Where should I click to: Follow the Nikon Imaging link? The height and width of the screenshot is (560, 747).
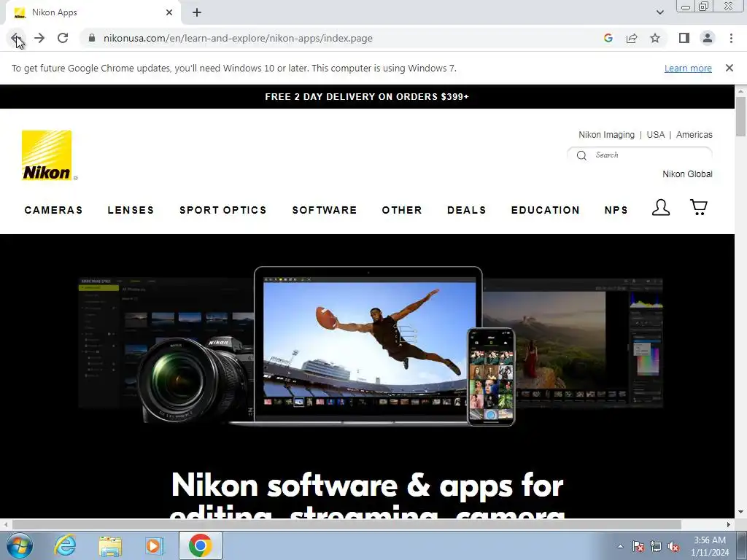click(606, 135)
